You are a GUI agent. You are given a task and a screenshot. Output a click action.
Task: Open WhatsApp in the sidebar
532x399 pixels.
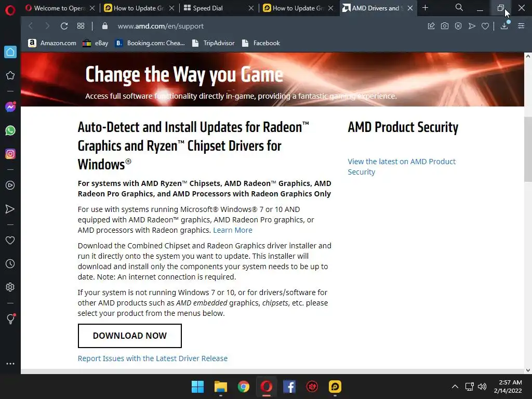pyautogui.click(x=10, y=130)
